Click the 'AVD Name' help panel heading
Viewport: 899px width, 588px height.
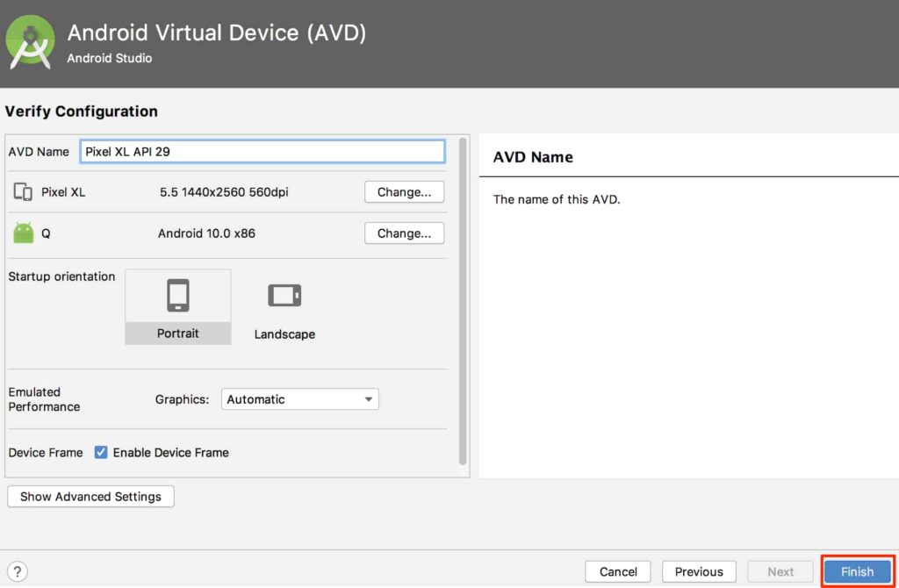point(533,157)
